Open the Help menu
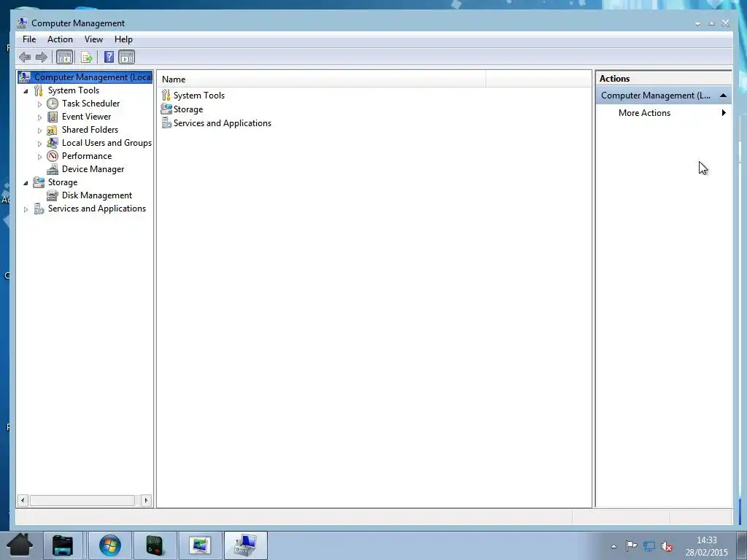The width and height of the screenshot is (747, 560). pyautogui.click(x=123, y=39)
